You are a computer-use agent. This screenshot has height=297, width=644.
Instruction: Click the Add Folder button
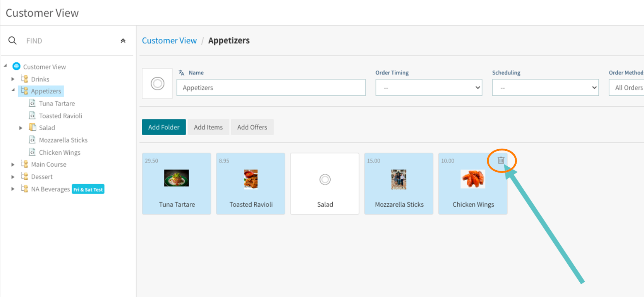pos(164,127)
